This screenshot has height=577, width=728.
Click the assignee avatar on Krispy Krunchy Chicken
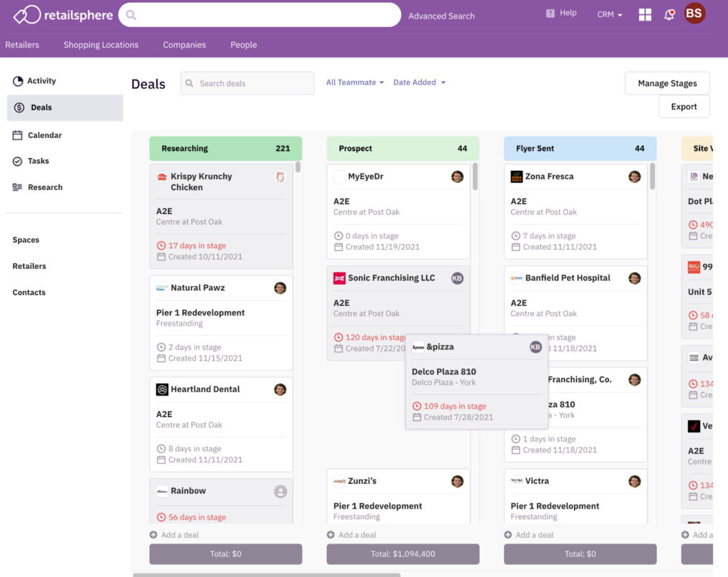click(280, 176)
